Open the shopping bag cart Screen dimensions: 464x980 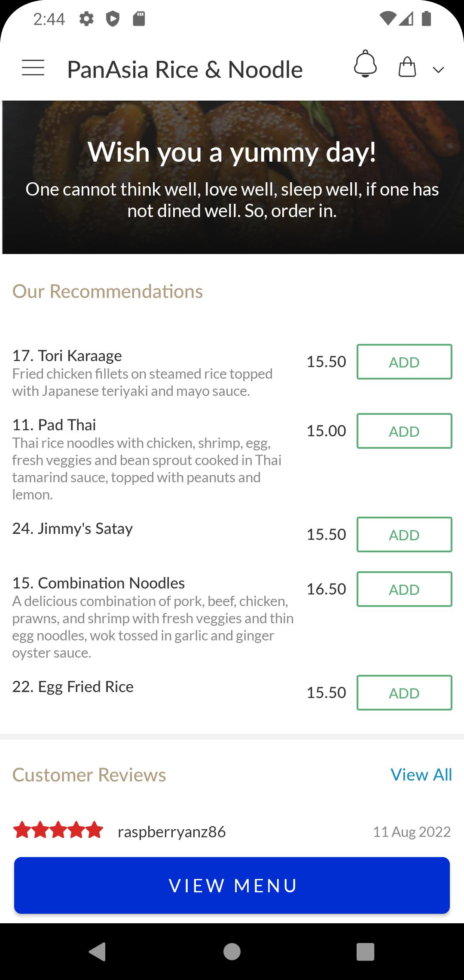[407, 67]
